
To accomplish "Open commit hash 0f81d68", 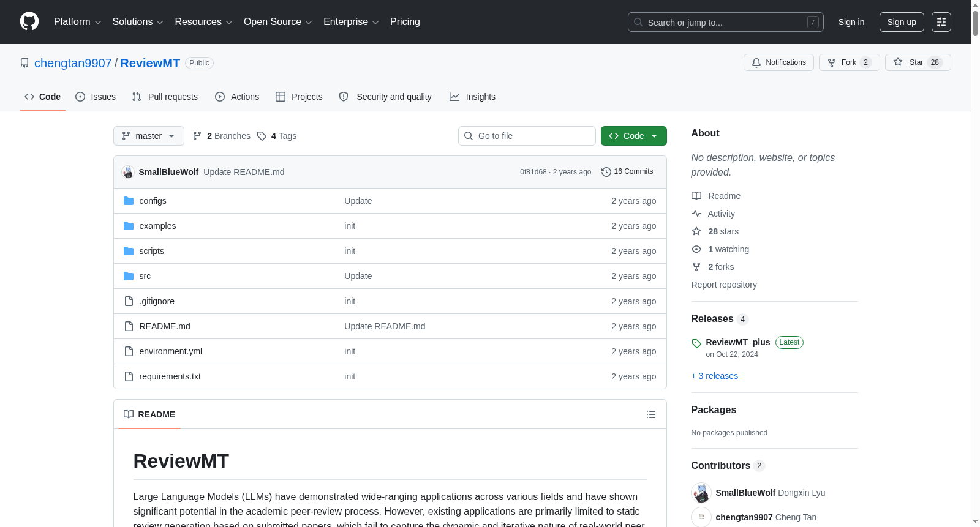I will [533, 172].
